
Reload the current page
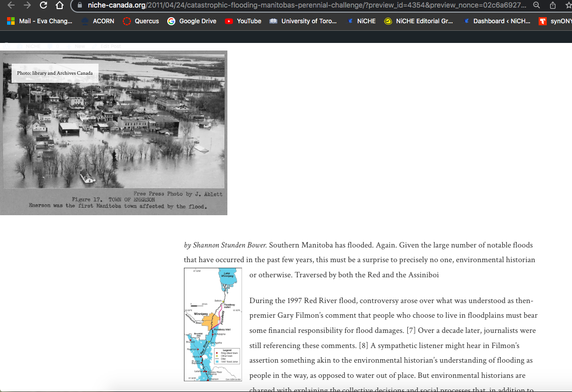[x=43, y=5]
